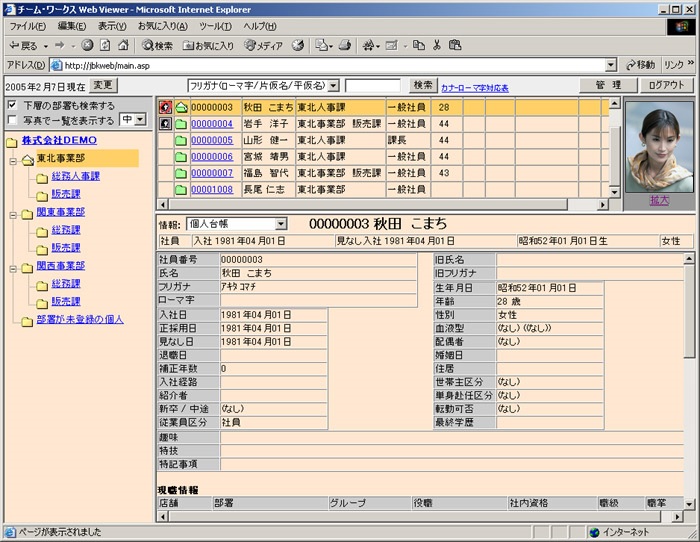This screenshot has width=700, height=542.
Task: Go back with the 戻る toolbar button
Action: click(x=23, y=45)
